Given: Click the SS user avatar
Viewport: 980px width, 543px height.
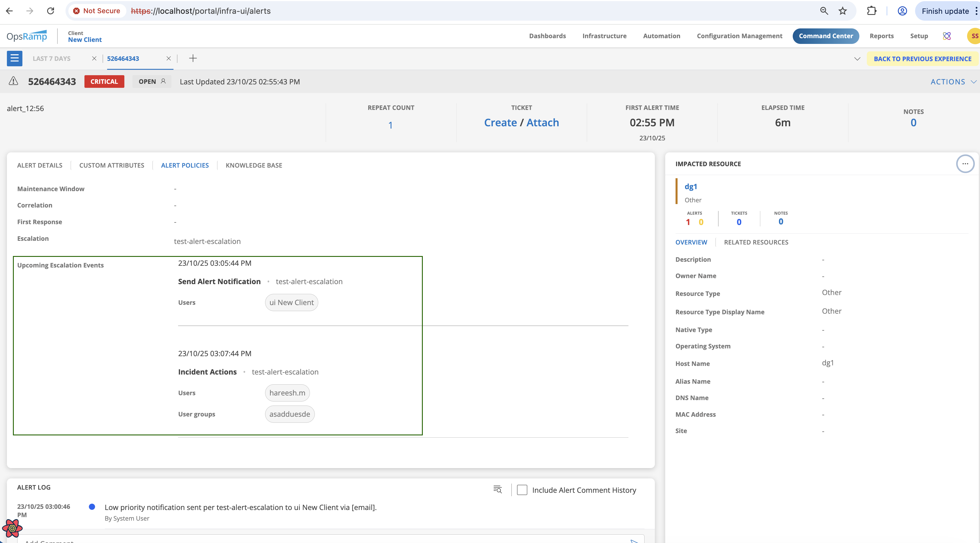Looking at the screenshot, I should click(x=973, y=36).
